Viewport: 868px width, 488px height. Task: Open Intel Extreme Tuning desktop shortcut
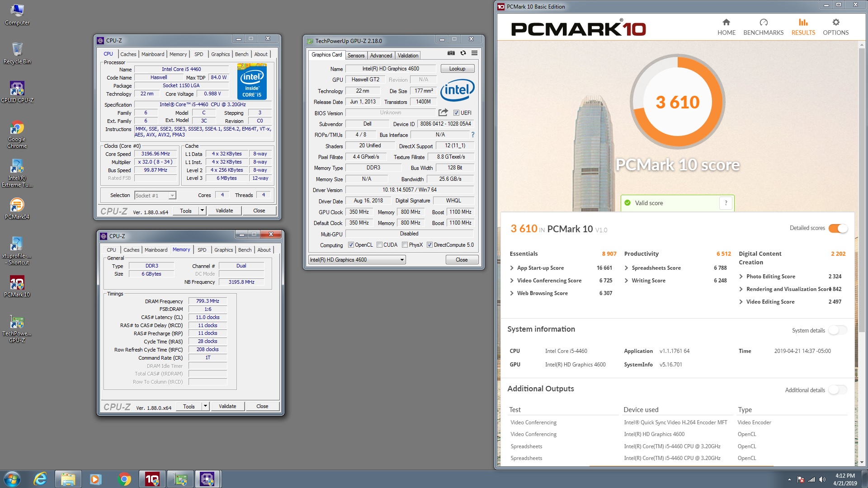click(x=17, y=174)
